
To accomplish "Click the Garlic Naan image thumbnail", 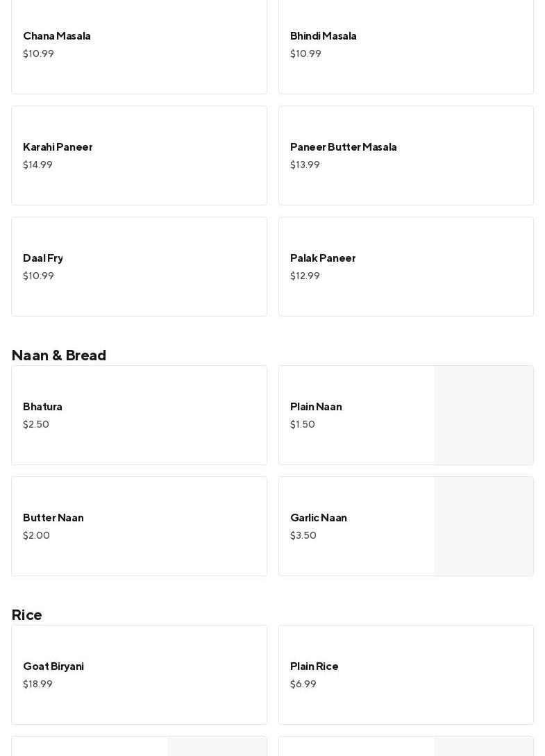I will click(x=484, y=526).
